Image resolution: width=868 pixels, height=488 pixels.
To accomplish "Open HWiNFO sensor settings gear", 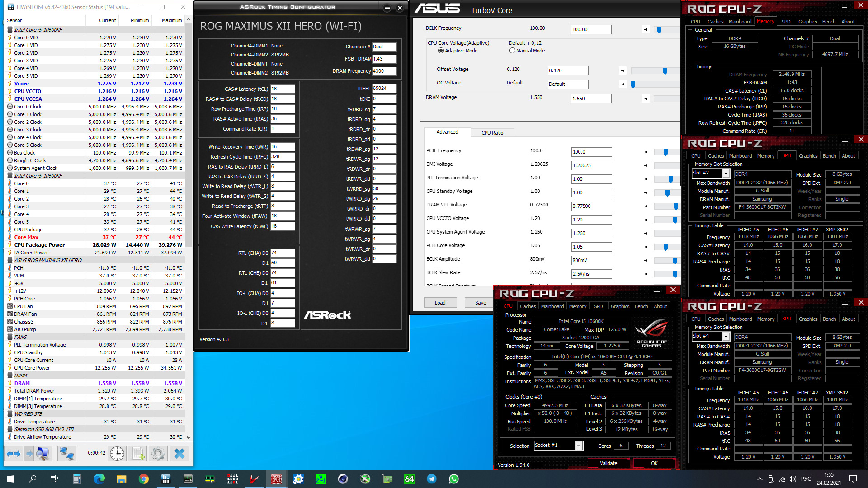I will click(x=158, y=453).
